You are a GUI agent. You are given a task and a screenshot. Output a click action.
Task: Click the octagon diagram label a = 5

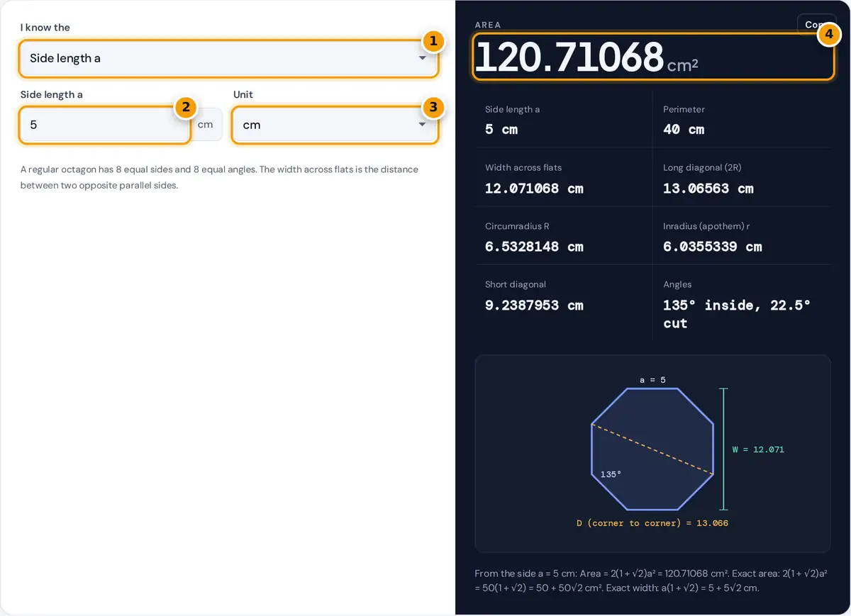pos(652,380)
